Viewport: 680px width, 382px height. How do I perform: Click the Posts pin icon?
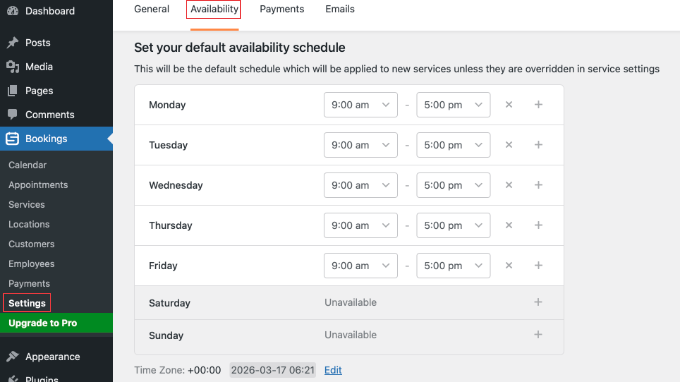click(13, 42)
